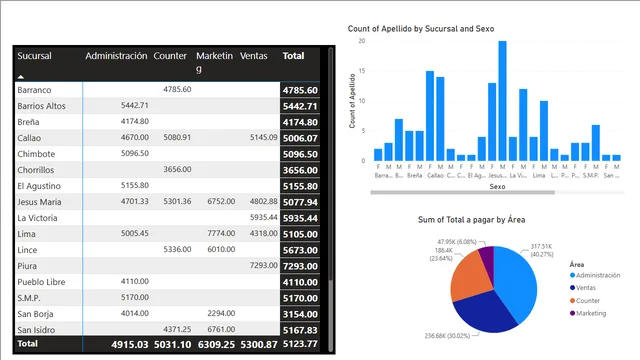Click Marketing column total 6309.25
640x360 pixels.
tap(216, 344)
